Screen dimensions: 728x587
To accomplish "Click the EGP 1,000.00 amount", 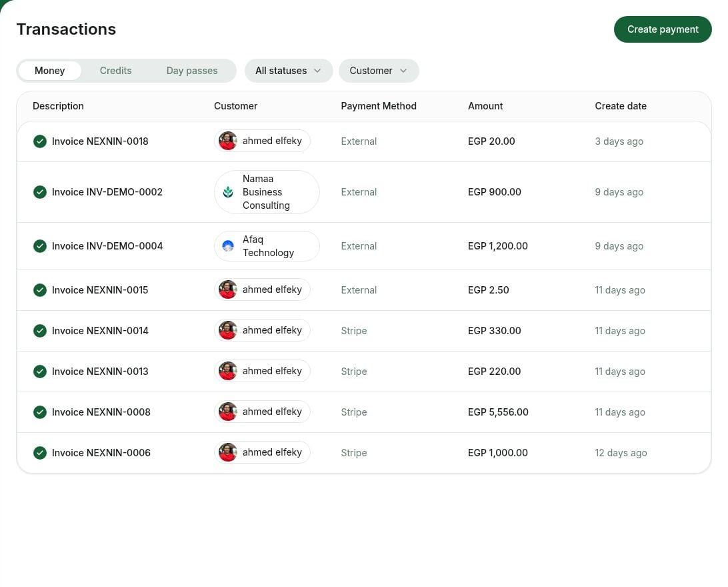I will coord(498,453).
